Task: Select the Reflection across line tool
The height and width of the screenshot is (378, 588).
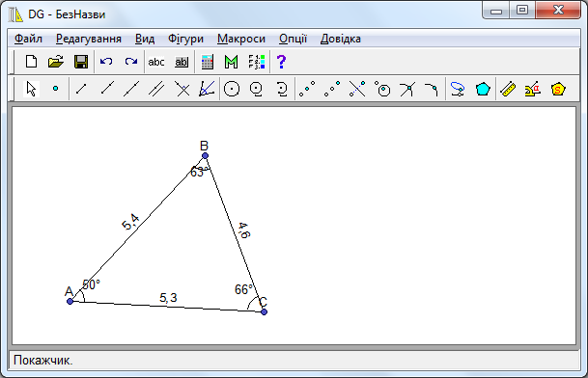Action: point(357,89)
